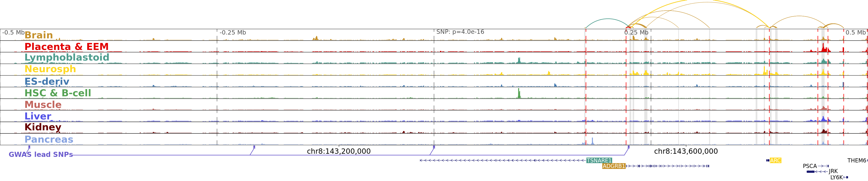Click the JRK gene label

833,171
